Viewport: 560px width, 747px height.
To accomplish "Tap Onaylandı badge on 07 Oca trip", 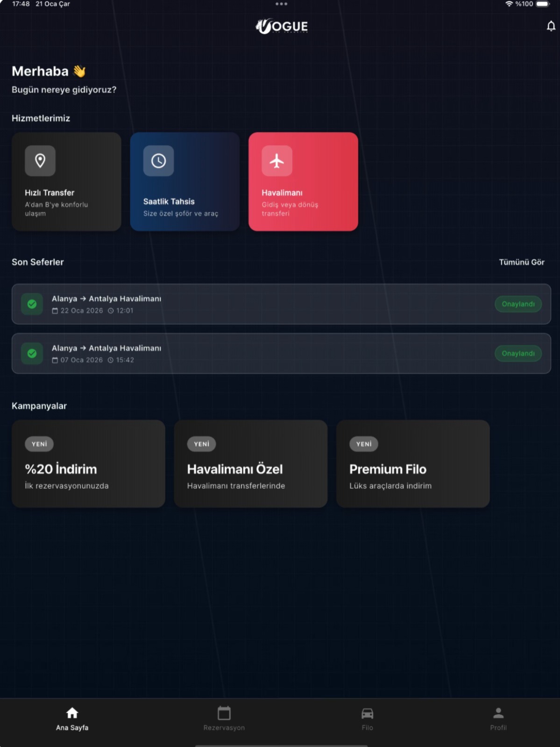I will point(518,354).
